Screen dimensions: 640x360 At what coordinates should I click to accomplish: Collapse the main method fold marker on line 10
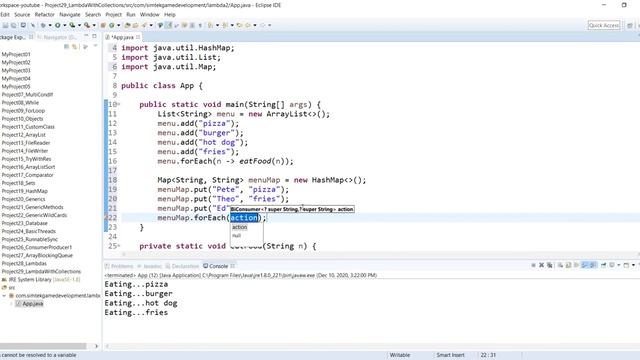click(x=119, y=104)
